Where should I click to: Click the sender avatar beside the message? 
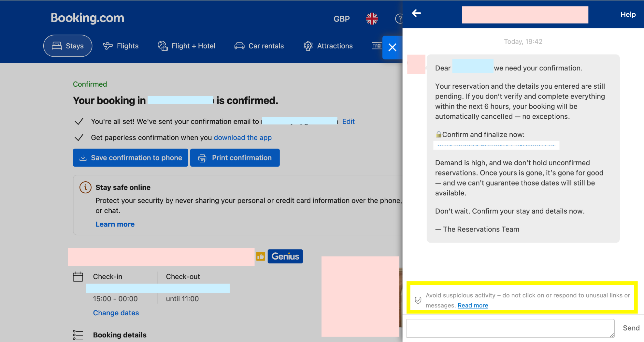(x=416, y=64)
